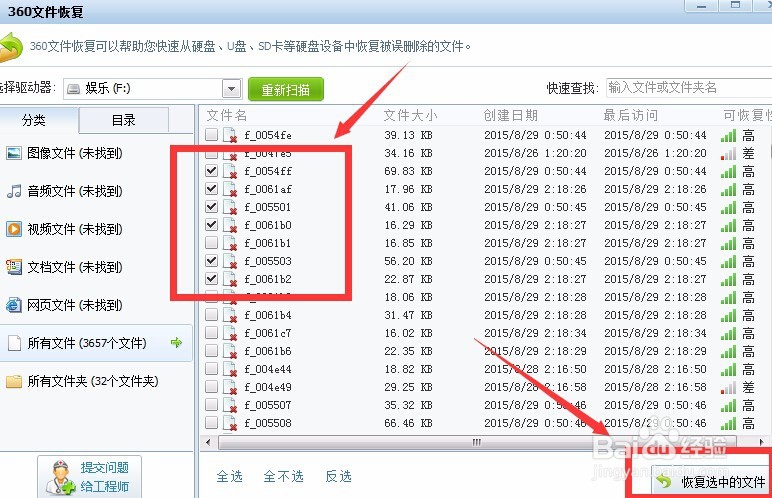772x498 pixels.
Task: Click the 360 file recovery logo icon
Action: click(11, 48)
